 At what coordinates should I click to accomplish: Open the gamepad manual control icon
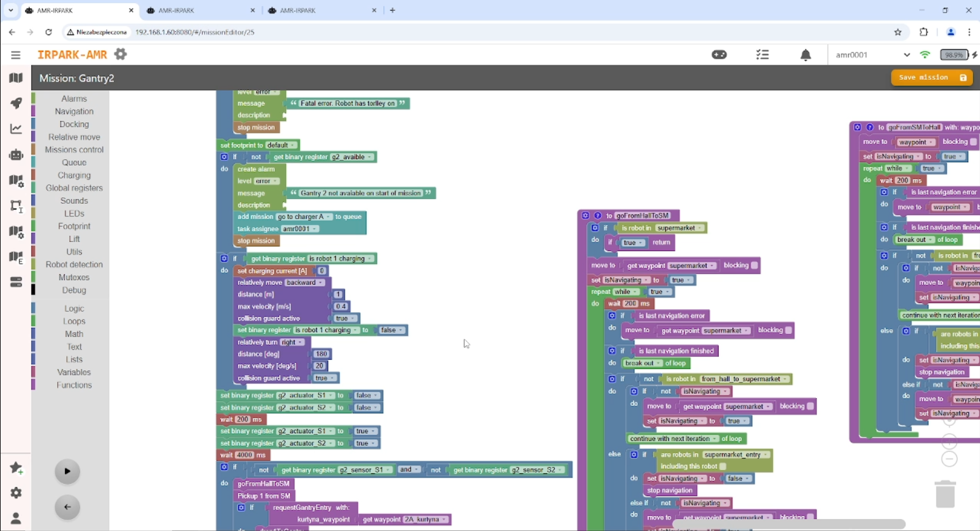point(720,55)
